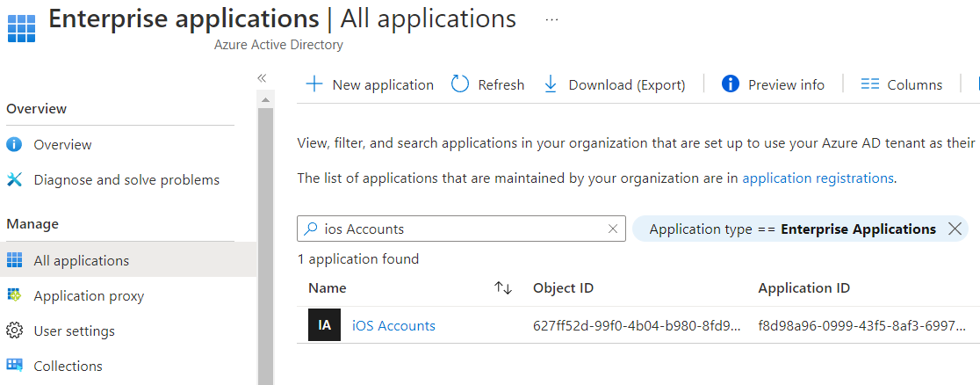Click the Application proxy icon
This screenshot has width=980, height=385.
point(14,294)
